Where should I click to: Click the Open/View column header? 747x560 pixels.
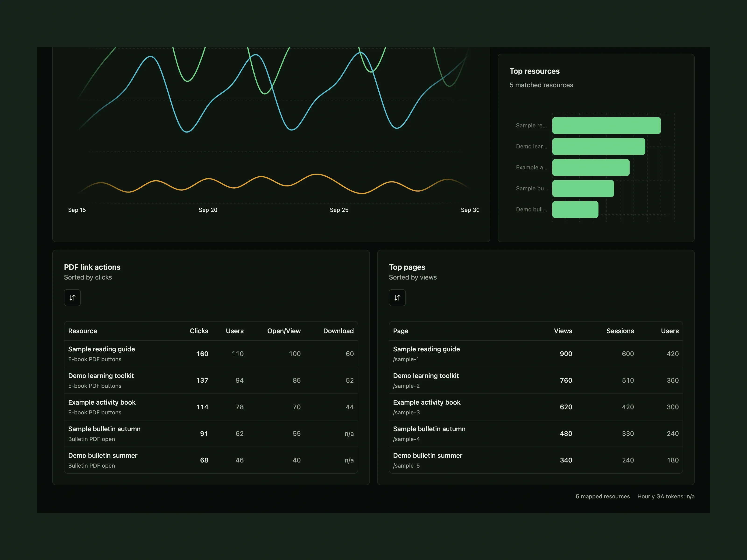click(284, 331)
